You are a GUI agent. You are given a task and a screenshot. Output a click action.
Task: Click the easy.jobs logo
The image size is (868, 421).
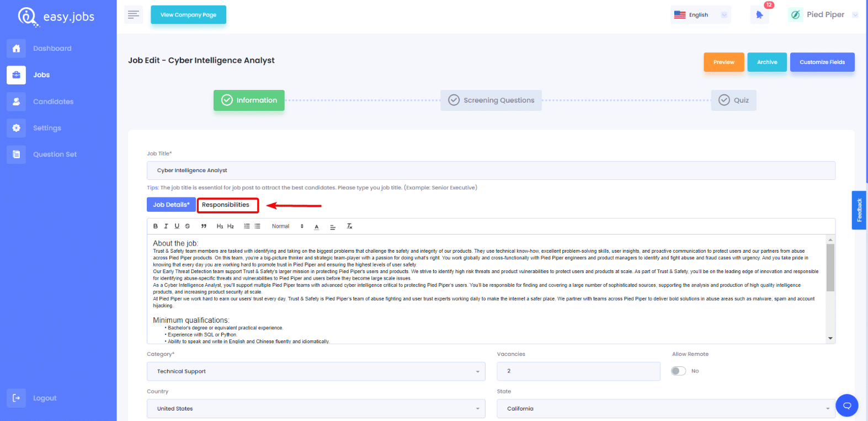tap(56, 17)
